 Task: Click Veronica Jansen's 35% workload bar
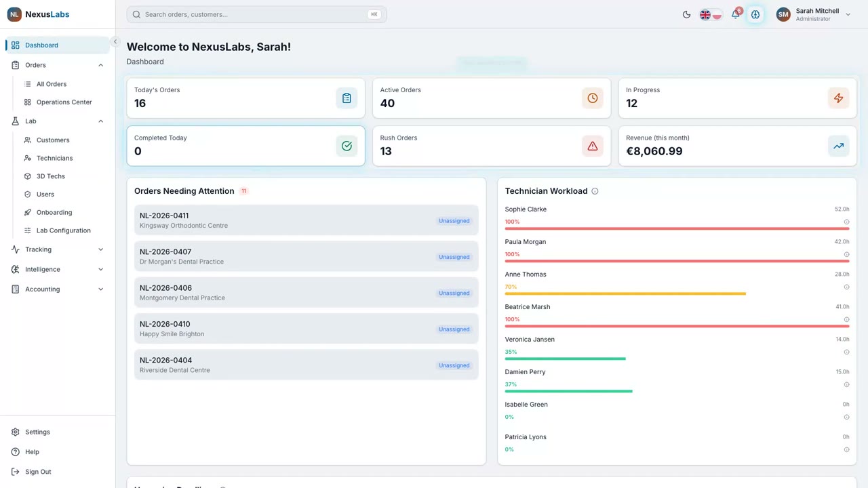coord(566,359)
